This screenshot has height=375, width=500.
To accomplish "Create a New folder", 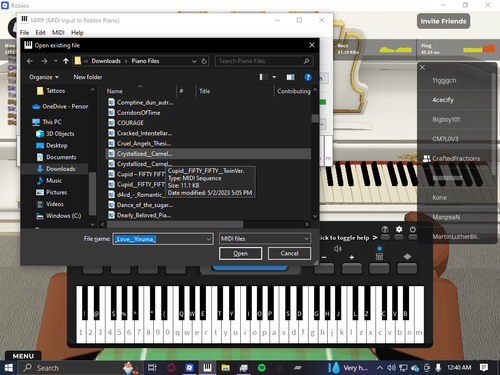I will (x=88, y=77).
